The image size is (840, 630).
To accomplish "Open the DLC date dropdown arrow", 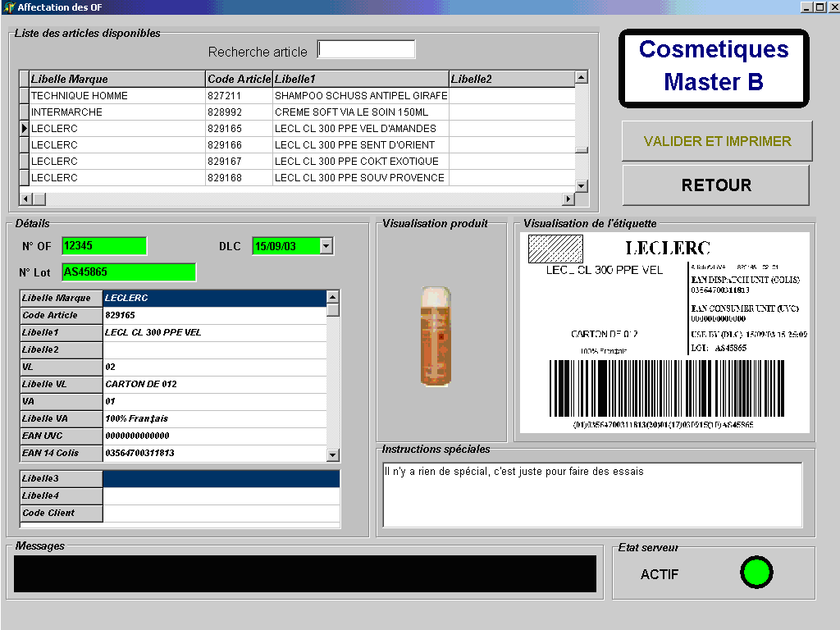I will click(x=326, y=246).
